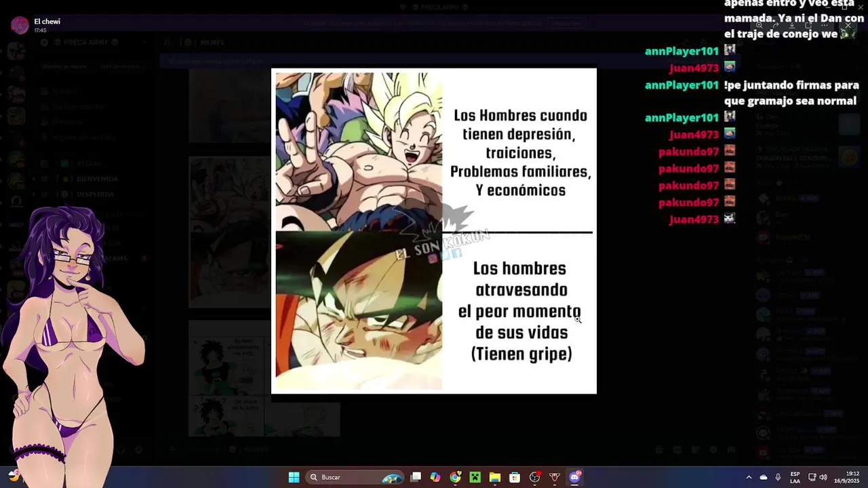Open Google Chrome from the taskbar
Viewport: 868px width, 488px height.
pyautogui.click(x=455, y=477)
